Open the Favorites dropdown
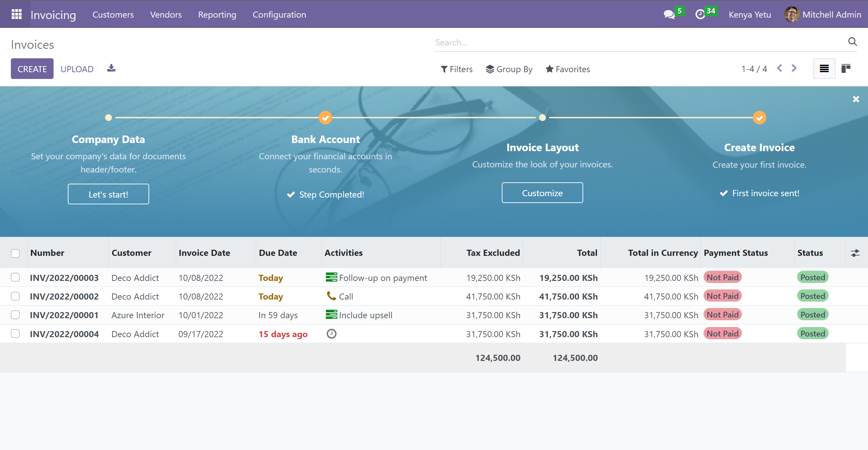The width and height of the screenshot is (868, 450). 568,69
